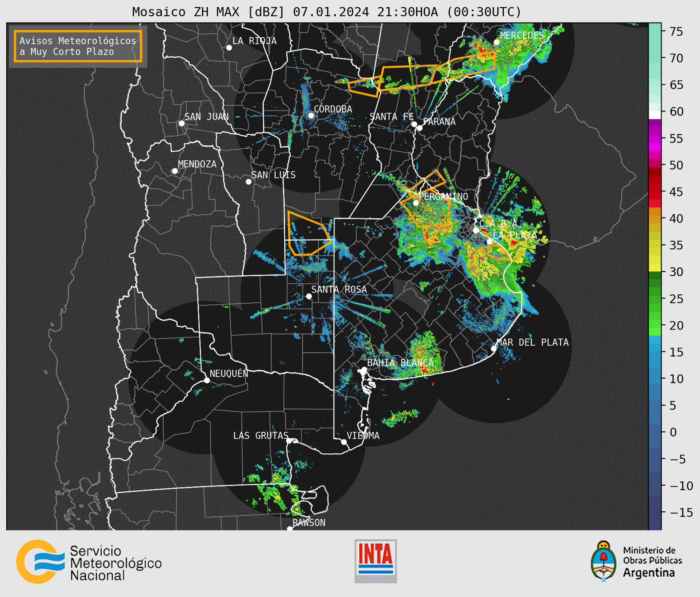Click the -15 dBZ dark band on scale

pyautogui.click(x=655, y=513)
